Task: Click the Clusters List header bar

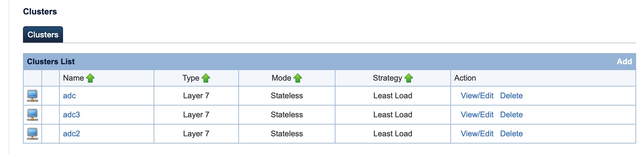Action: click(51, 62)
